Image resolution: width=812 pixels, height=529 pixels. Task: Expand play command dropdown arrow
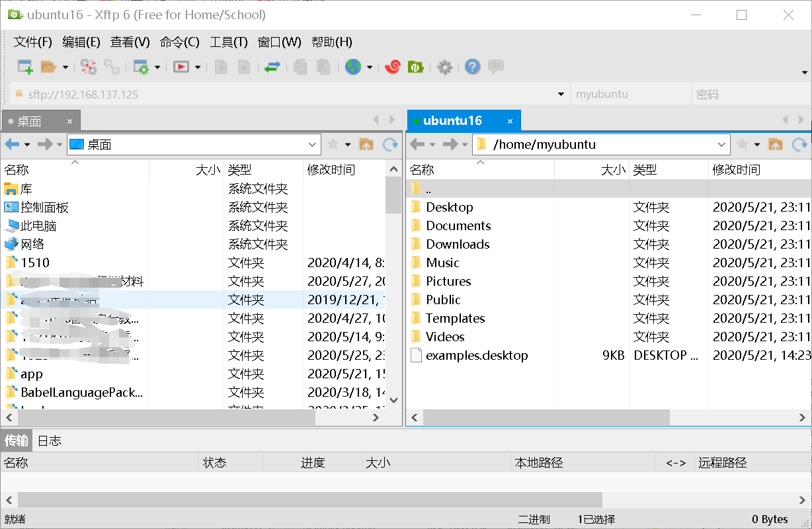(x=197, y=67)
